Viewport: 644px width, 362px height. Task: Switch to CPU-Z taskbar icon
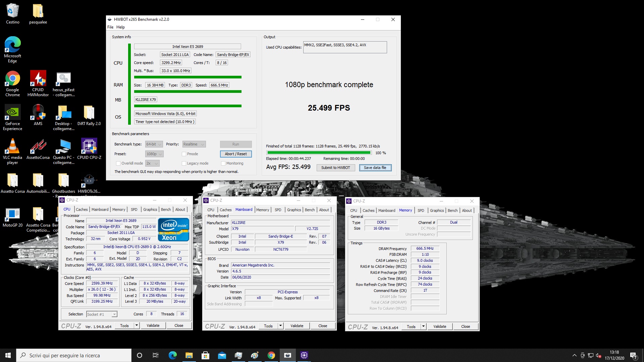(x=304, y=355)
